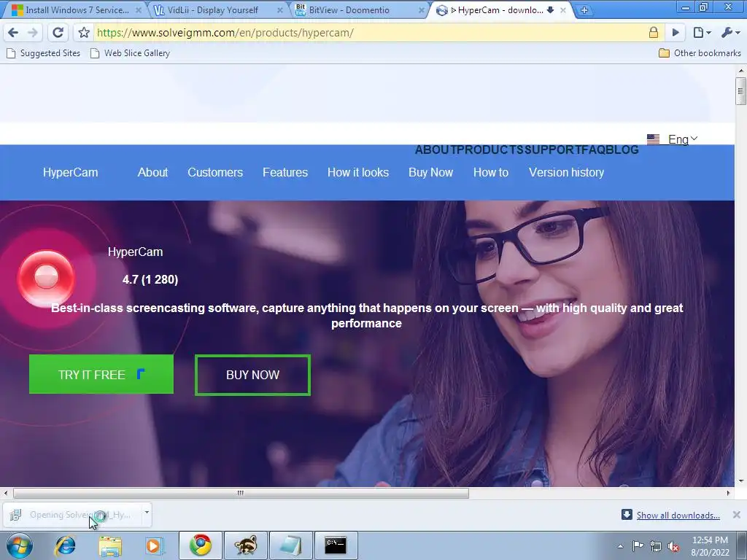Viewport: 747px width, 560px height.
Task: Open the About nav item
Action: point(152,172)
